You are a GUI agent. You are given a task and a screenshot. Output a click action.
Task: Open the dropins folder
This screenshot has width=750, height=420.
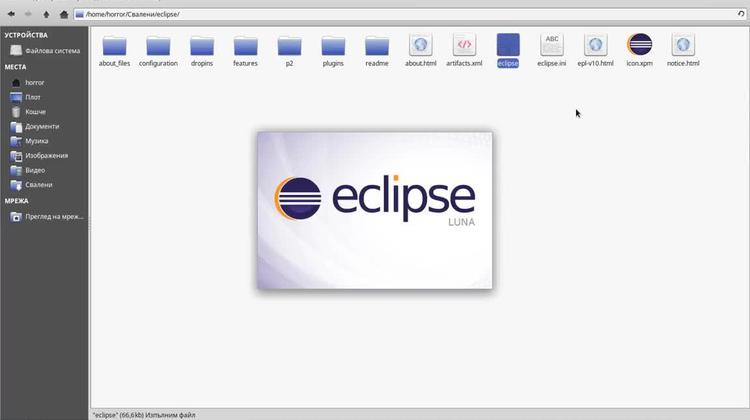[202, 50]
